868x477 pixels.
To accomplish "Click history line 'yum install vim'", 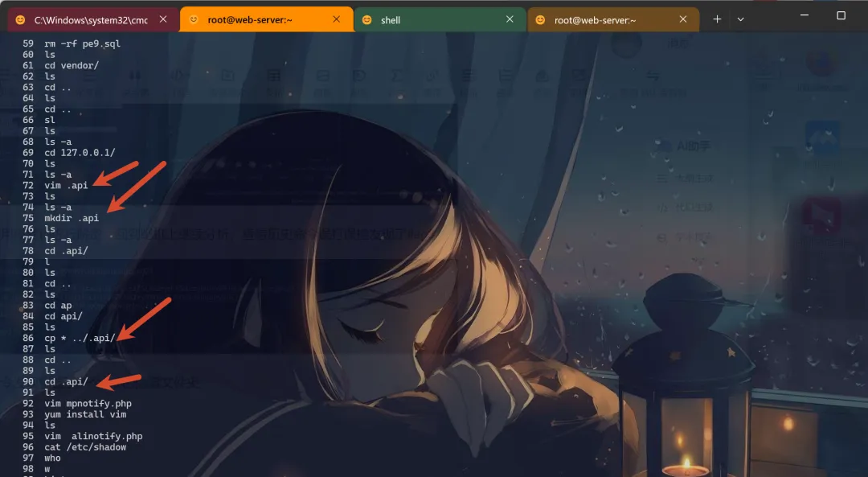I will pyautogui.click(x=85, y=413).
